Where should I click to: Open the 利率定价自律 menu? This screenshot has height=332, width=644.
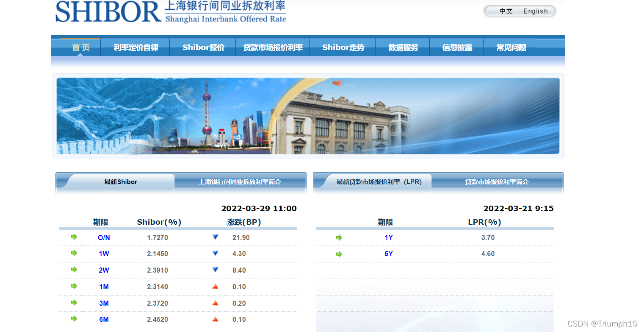coord(135,47)
